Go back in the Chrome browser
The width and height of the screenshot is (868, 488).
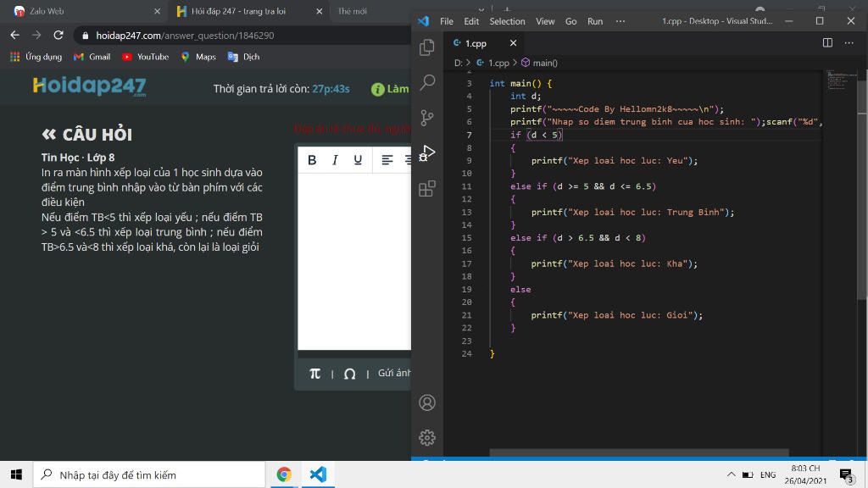point(15,35)
